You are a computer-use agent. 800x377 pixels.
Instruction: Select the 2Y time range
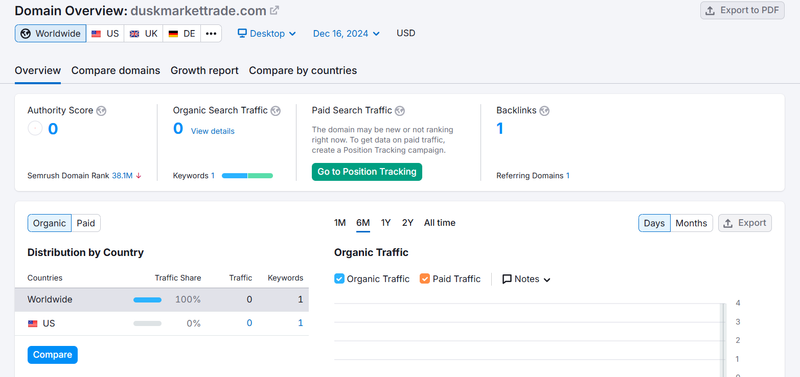(408, 223)
